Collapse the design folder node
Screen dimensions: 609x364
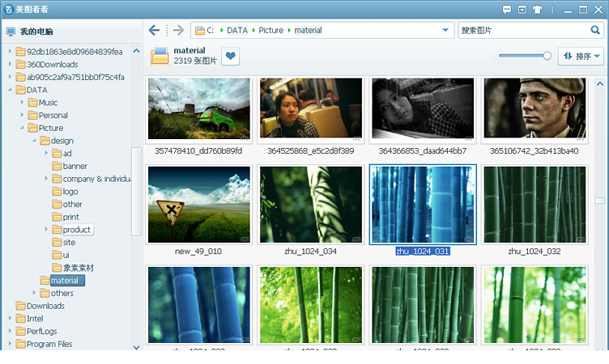coord(34,141)
